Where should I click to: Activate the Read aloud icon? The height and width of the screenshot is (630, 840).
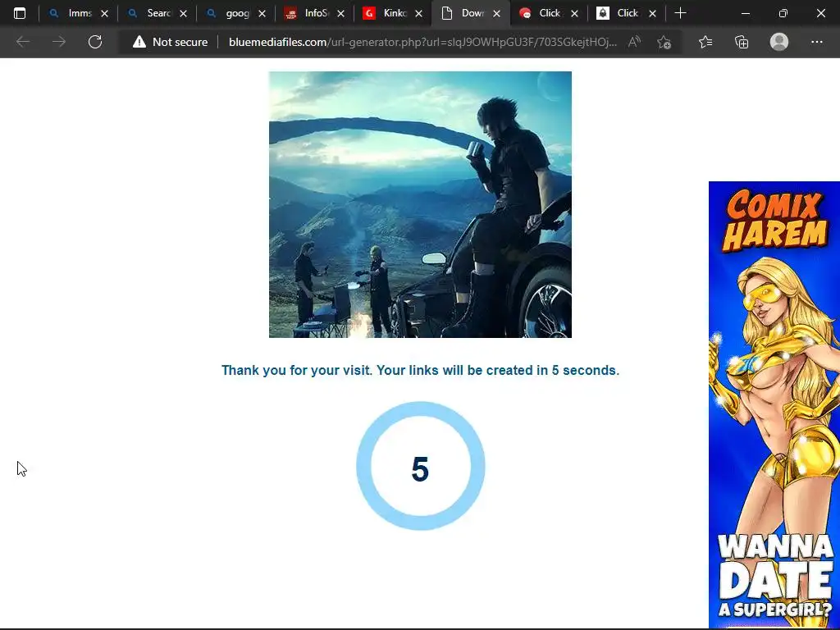click(x=634, y=42)
